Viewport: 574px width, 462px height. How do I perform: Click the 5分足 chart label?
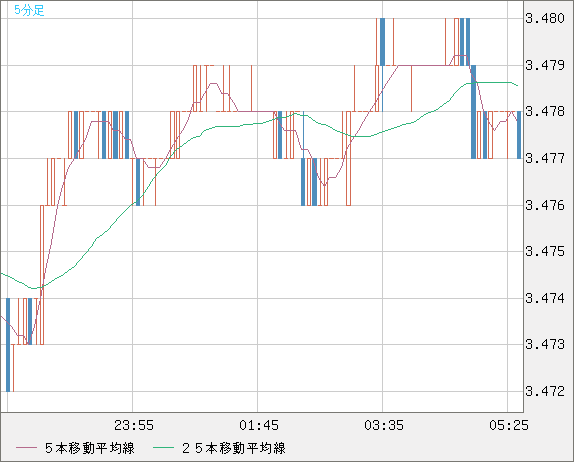coord(29,10)
